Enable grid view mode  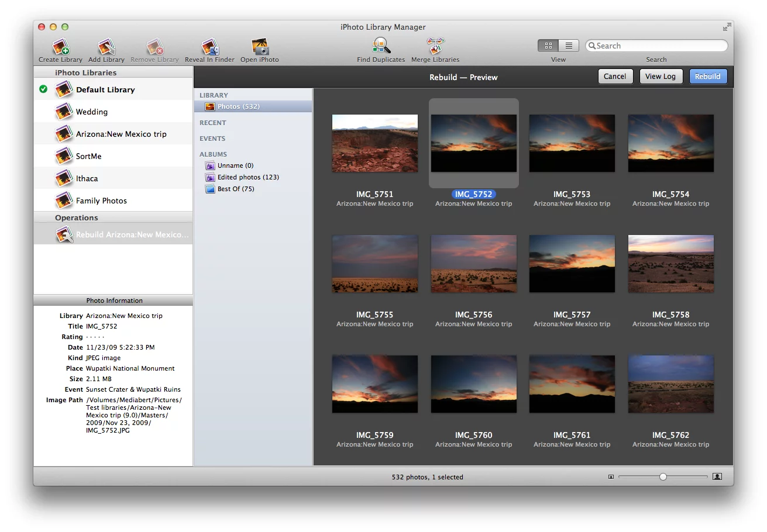tap(548, 45)
